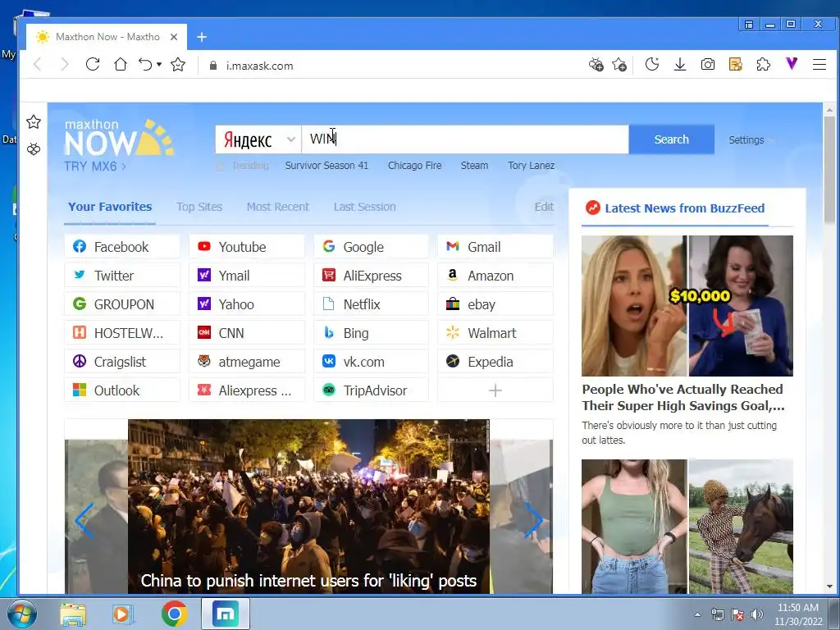
Task: Bookmark this page with the star icon
Action: click(178, 65)
